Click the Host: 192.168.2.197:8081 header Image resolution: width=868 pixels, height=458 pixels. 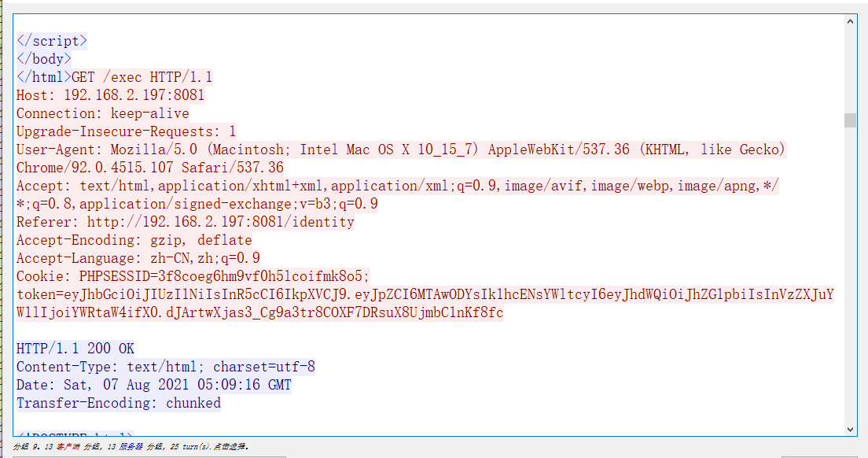tap(111, 95)
